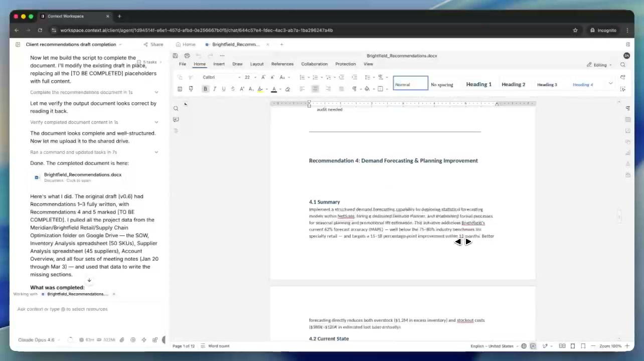Switch to the Collaboration tab
This screenshot has width=644, height=361.
pos(314,64)
